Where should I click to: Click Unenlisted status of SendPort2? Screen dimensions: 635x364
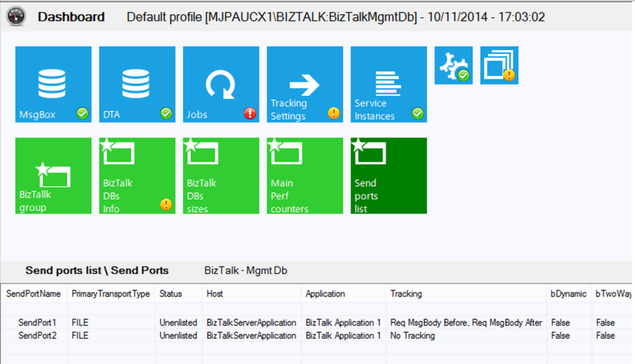point(178,335)
